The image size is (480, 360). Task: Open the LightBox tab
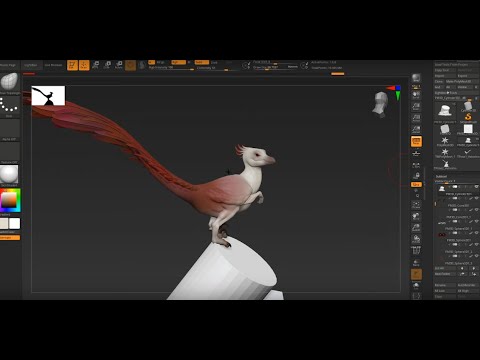click(x=31, y=65)
